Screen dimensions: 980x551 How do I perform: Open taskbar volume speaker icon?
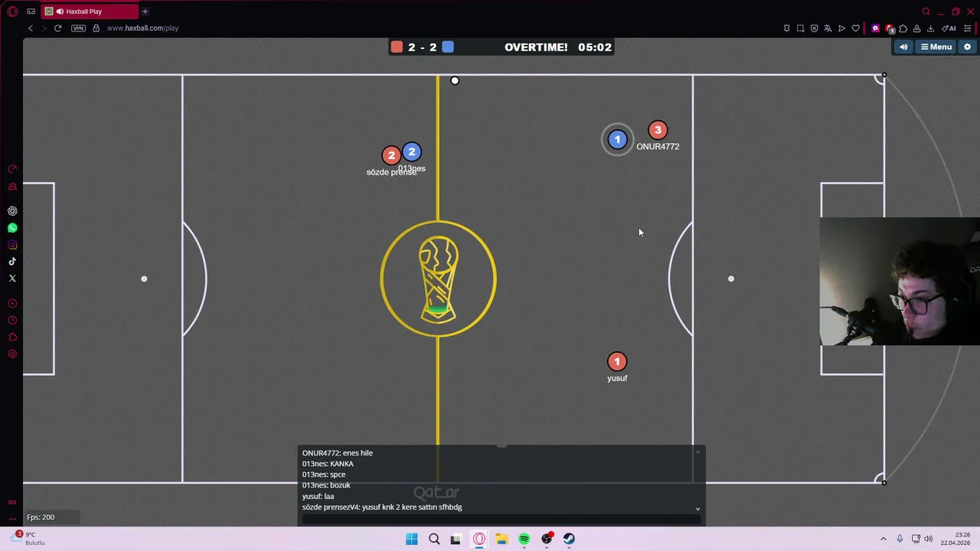click(929, 539)
